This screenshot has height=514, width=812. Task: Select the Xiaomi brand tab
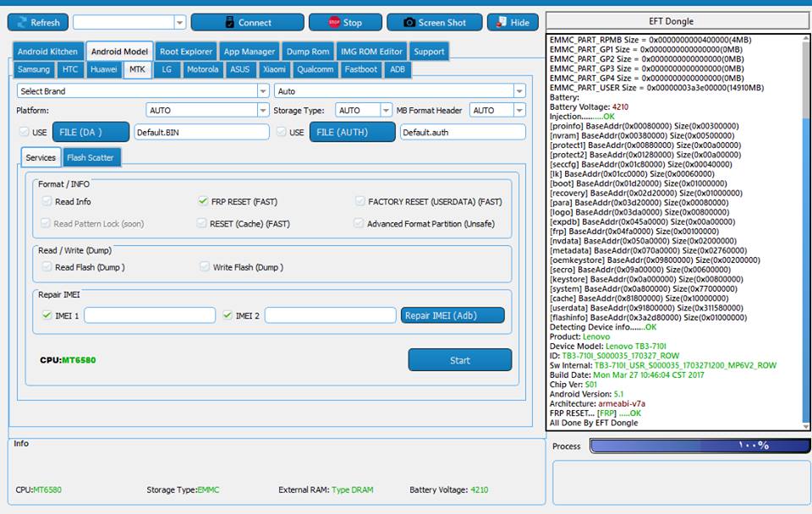274,68
